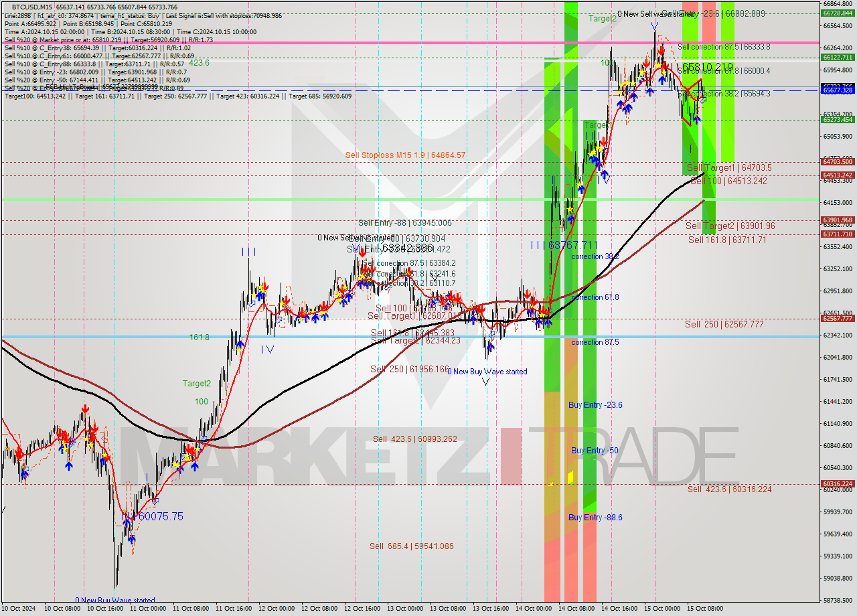Click the '14 Oct 08:00' time axis label

[577, 609]
